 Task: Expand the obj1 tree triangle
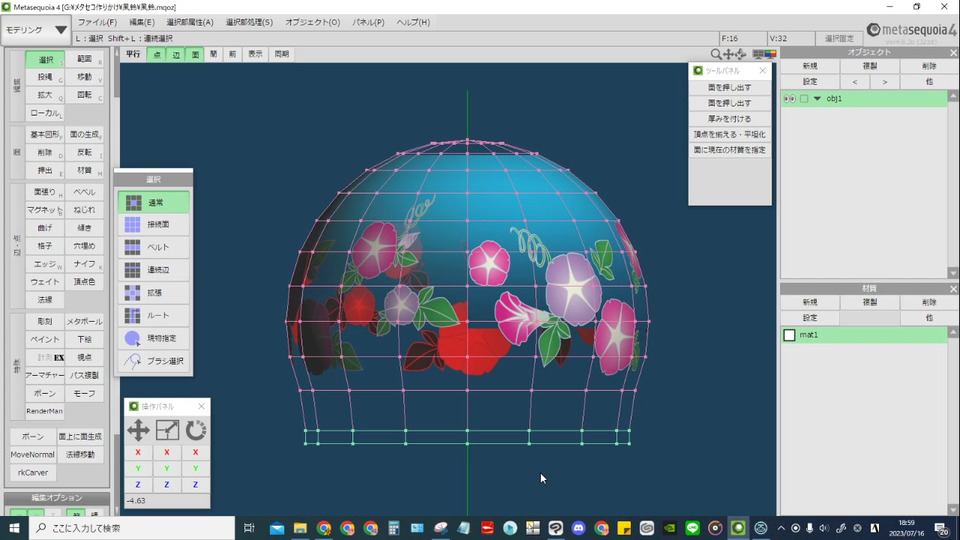tap(817, 99)
